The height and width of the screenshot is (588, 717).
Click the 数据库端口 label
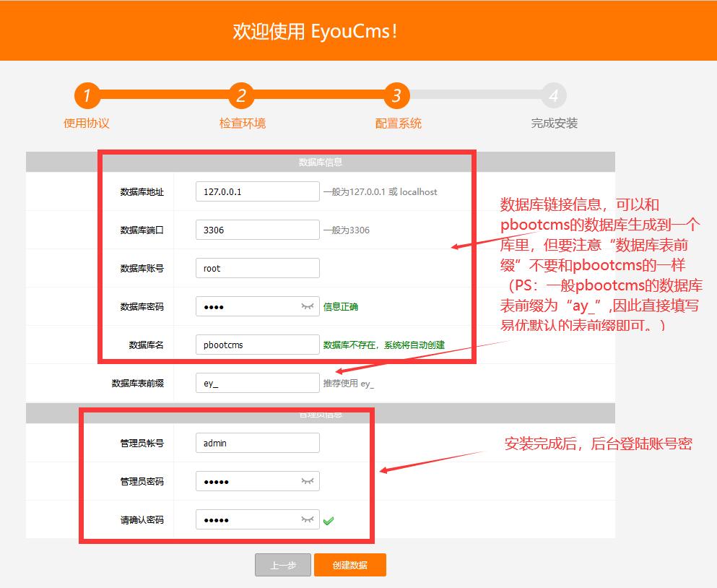[142, 230]
